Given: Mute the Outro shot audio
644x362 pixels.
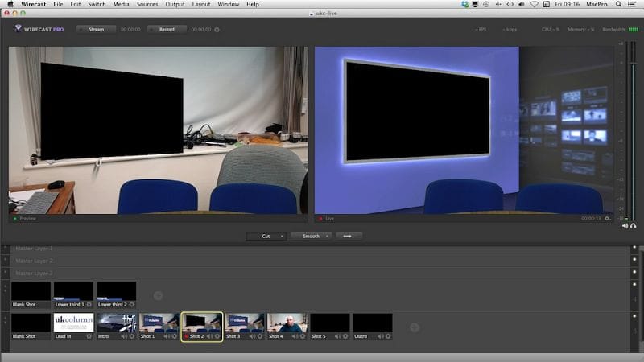Looking at the screenshot, I should click(381, 336).
